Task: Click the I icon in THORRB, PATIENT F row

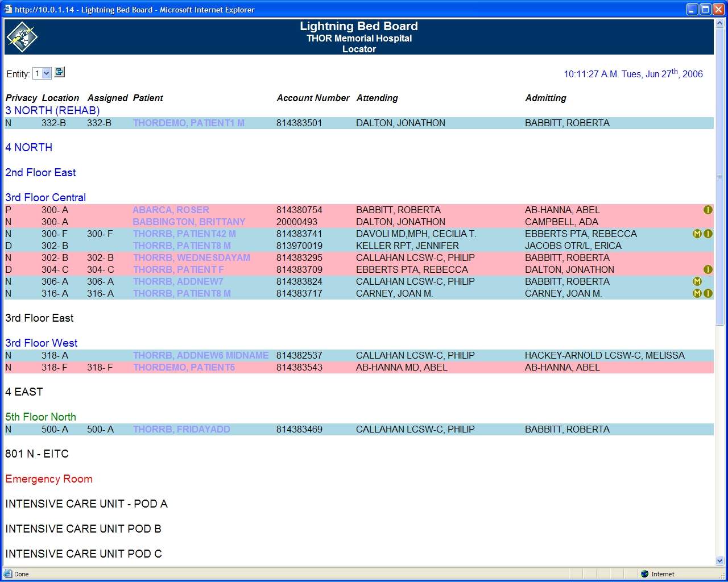Action: (x=708, y=269)
